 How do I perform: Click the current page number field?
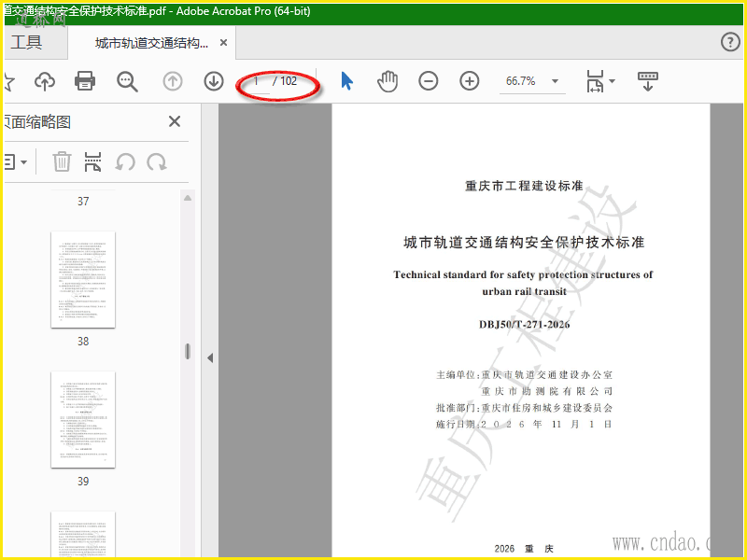256,81
